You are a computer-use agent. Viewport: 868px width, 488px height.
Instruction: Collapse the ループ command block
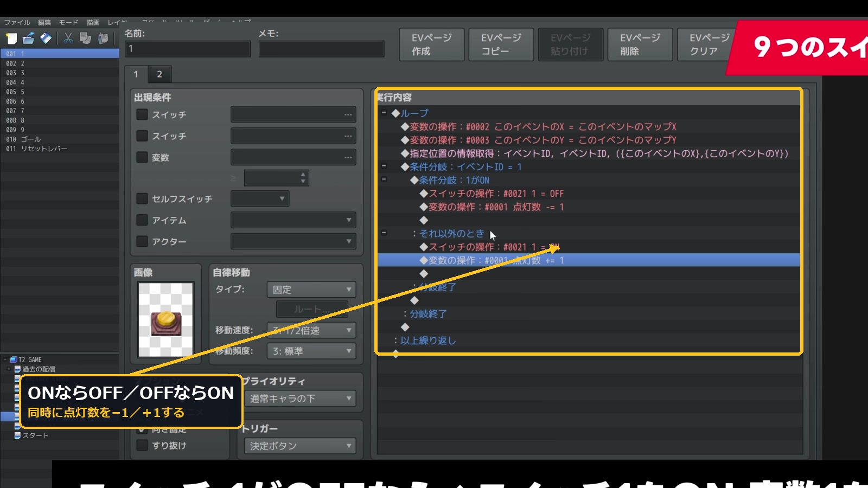click(384, 113)
